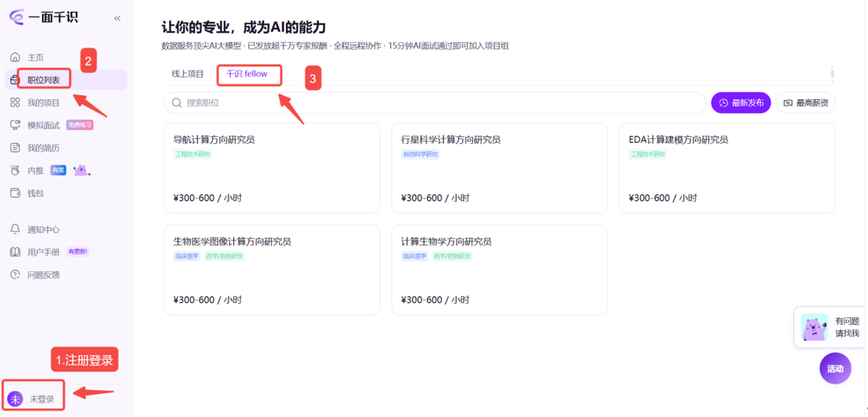Select the 千识 fellow tab

click(247, 74)
